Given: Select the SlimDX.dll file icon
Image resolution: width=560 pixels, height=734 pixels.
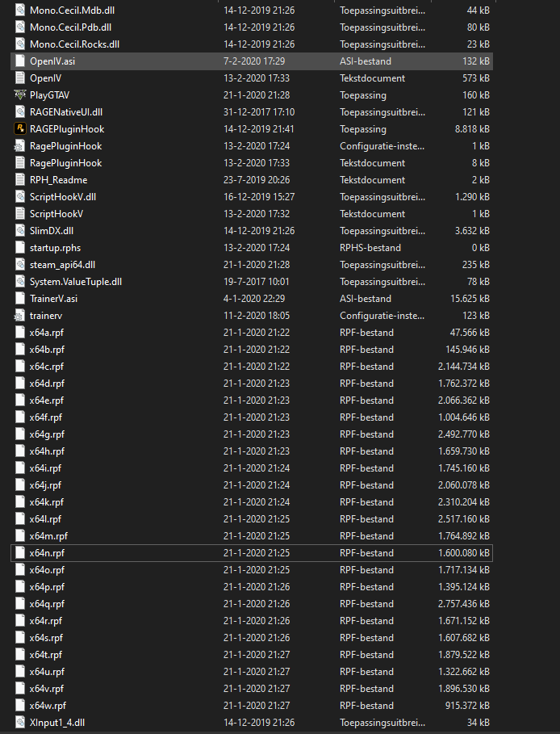Looking at the screenshot, I should pyautogui.click(x=19, y=231).
